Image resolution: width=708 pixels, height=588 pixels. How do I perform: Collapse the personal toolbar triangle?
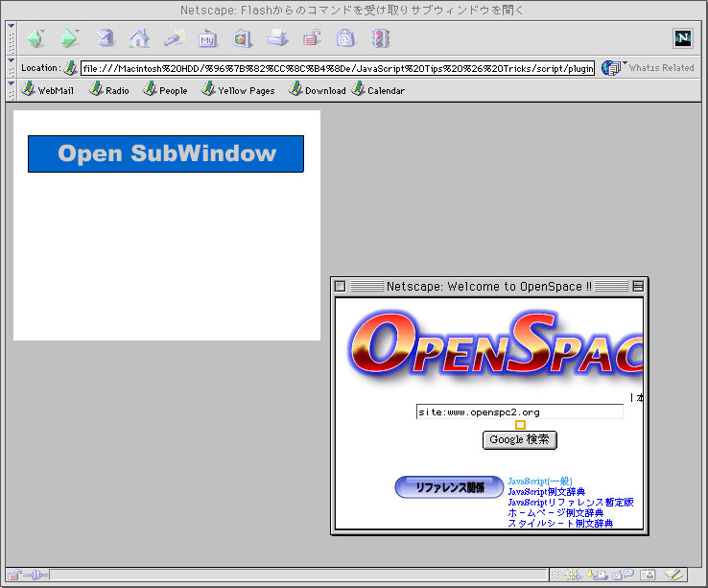click(12, 83)
